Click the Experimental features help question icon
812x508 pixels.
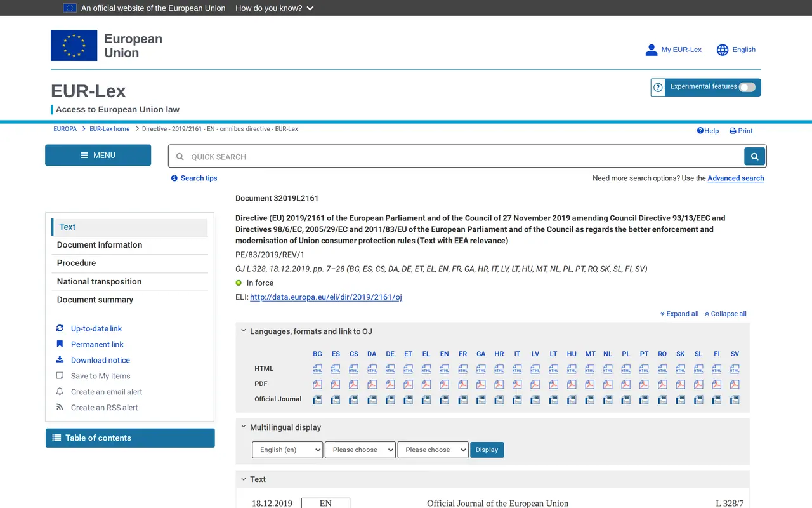658,88
